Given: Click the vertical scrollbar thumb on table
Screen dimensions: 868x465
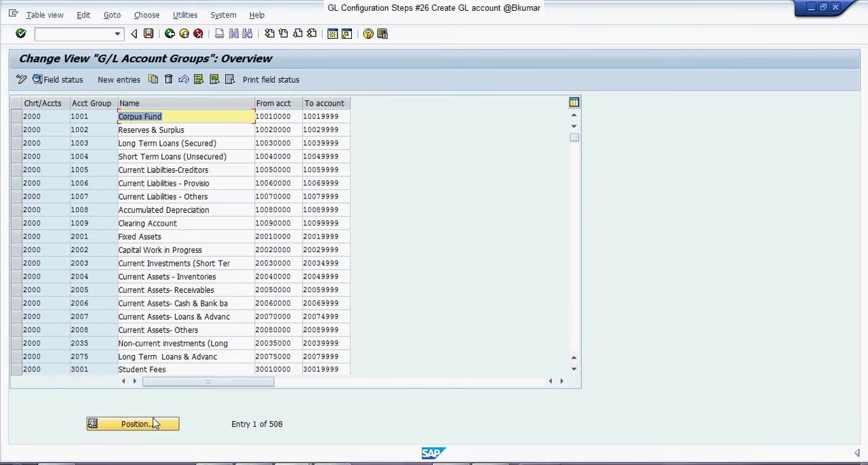Looking at the screenshot, I should 574,138.
